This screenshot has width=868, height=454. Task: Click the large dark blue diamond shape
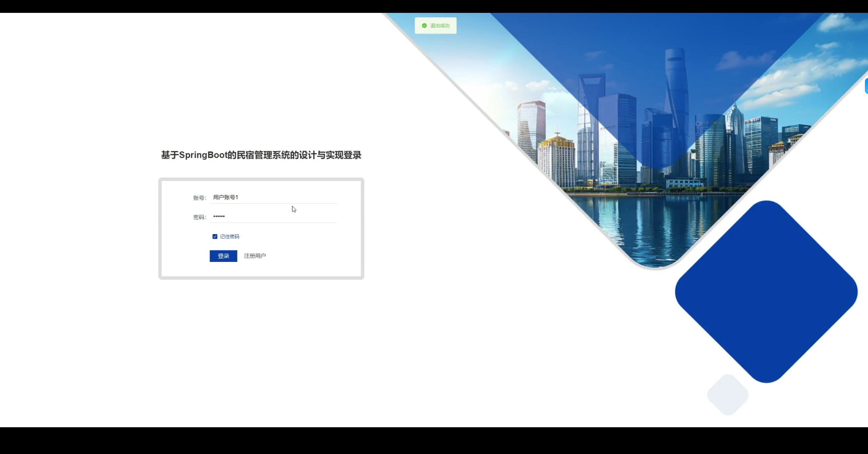(766, 291)
